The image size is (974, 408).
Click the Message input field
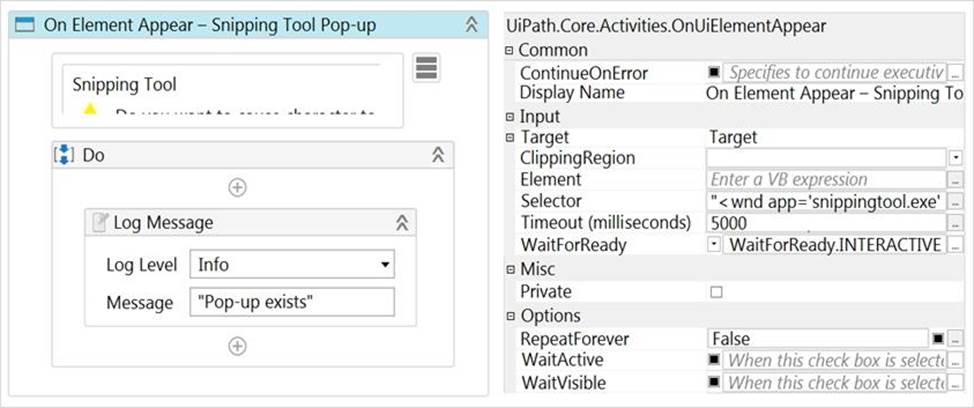point(291,302)
